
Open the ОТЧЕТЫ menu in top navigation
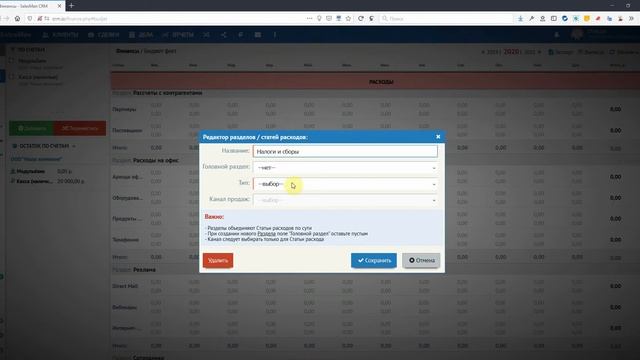(178, 35)
